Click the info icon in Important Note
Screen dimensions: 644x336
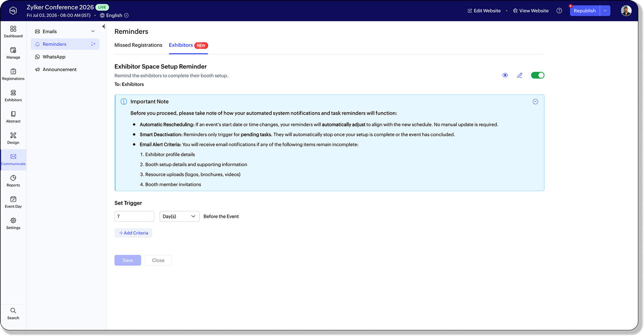tap(124, 102)
